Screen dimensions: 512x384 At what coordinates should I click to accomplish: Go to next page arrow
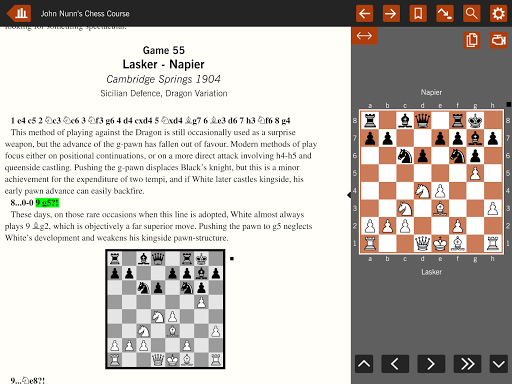391,13
